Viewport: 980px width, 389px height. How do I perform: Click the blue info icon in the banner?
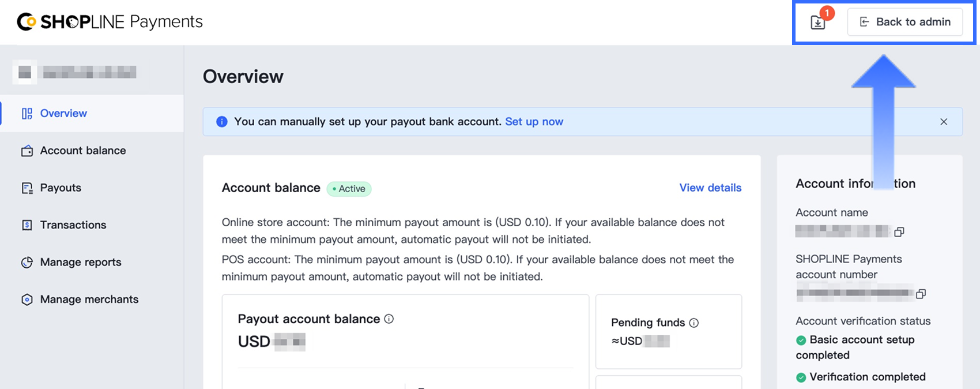221,122
